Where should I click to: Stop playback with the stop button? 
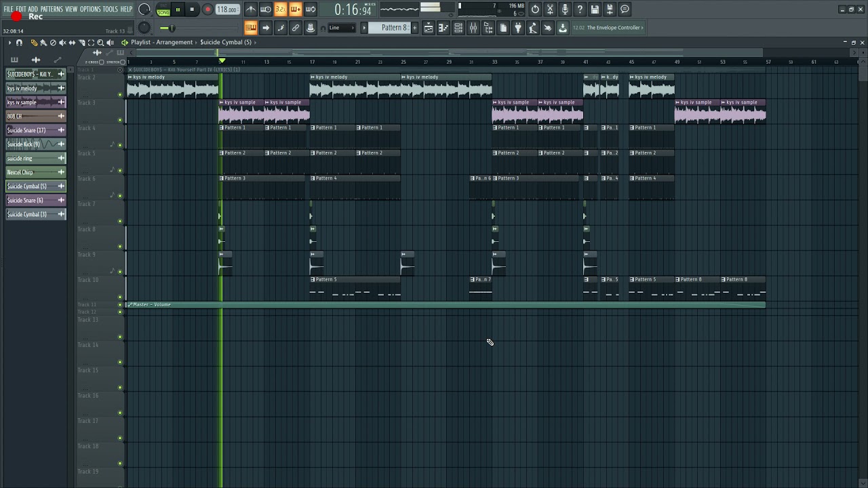pyautogui.click(x=192, y=9)
